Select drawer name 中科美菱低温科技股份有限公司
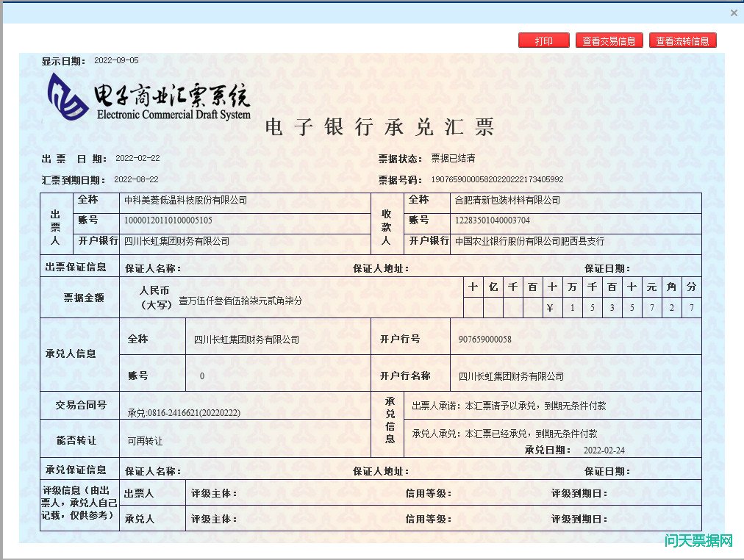This screenshot has height=560, width=744. click(185, 200)
